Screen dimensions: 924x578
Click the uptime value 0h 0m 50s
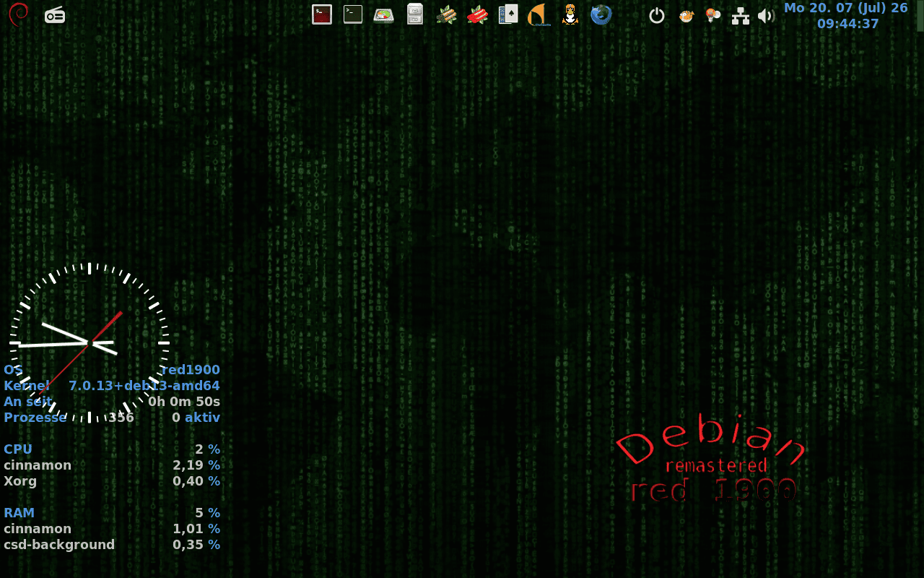click(184, 402)
